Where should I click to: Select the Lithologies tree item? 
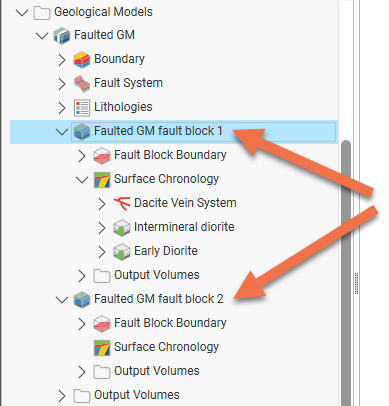pyautogui.click(x=123, y=107)
